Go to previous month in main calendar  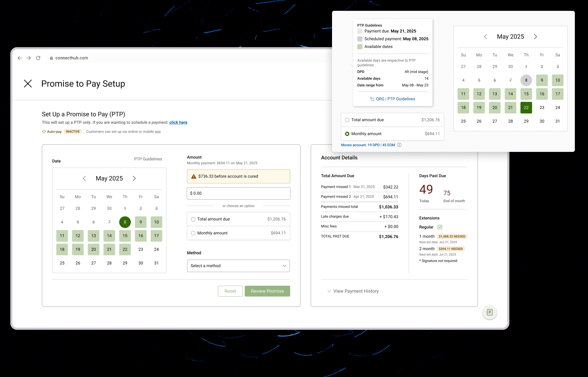click(84, 178)
